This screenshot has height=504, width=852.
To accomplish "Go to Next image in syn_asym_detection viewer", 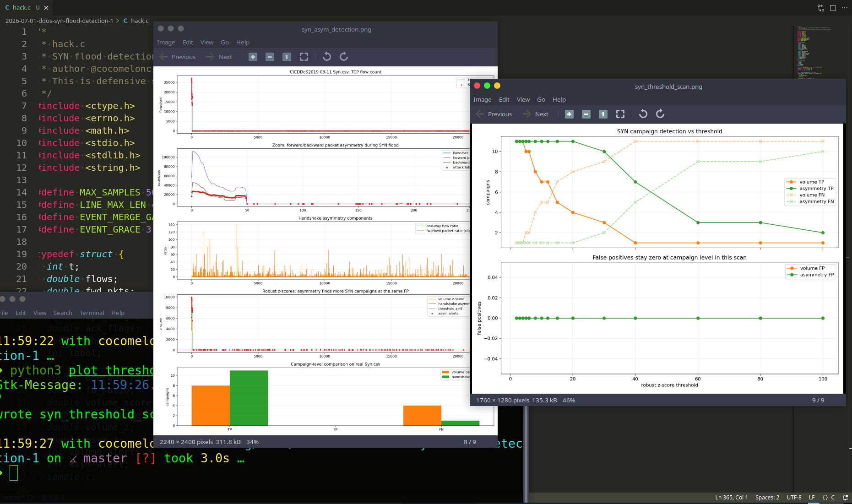I will coord(219,57).
